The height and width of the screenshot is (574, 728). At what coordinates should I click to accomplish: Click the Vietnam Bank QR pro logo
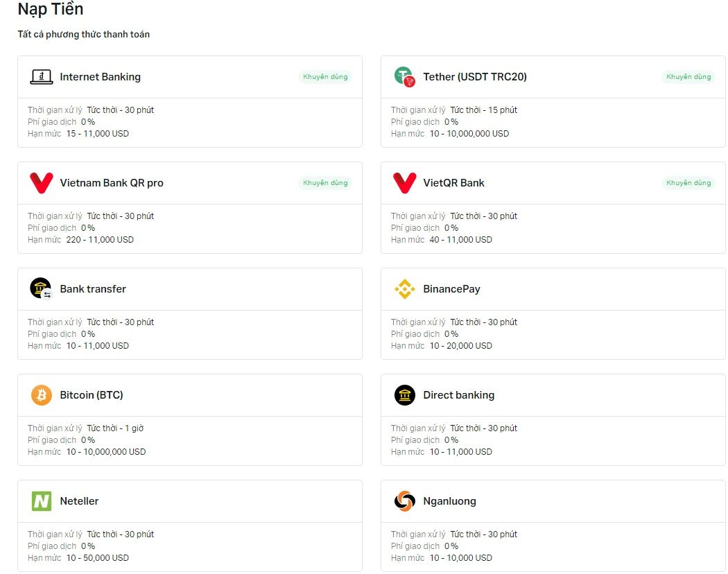point(42,182)
